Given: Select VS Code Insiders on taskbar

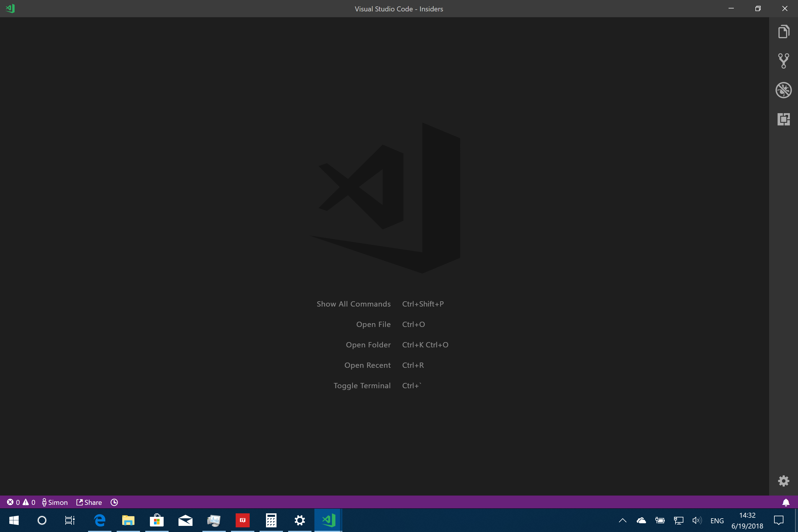Looking at the screenshot, I should (x=328, y=520).
